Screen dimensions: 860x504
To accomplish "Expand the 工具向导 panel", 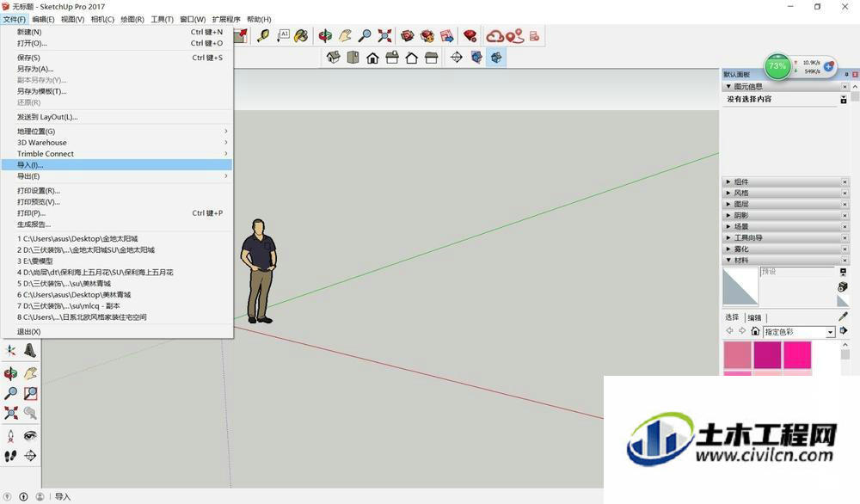I will pos(784,238).
